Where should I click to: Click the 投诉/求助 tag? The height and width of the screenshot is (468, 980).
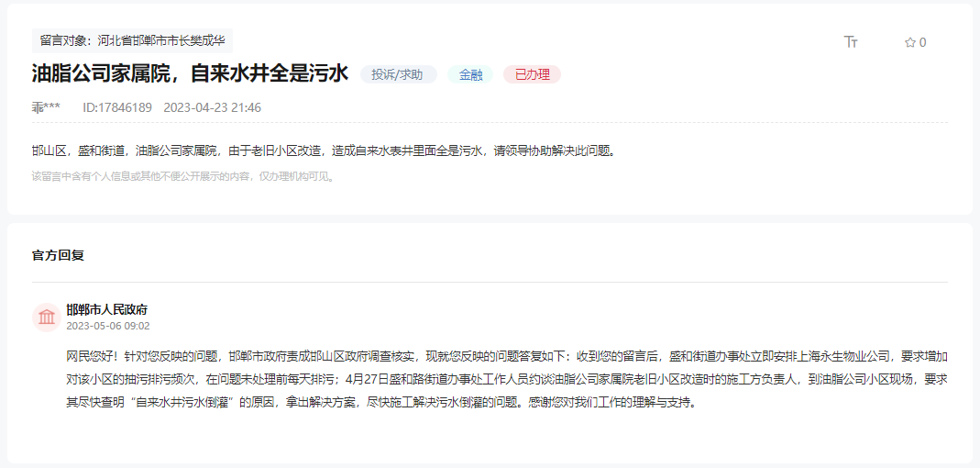[x=398, y=74]
